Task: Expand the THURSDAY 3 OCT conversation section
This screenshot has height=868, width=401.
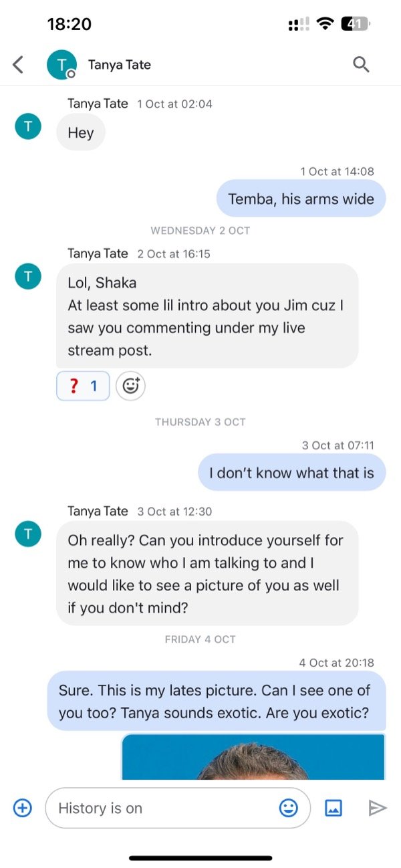Action: point(200,422)
